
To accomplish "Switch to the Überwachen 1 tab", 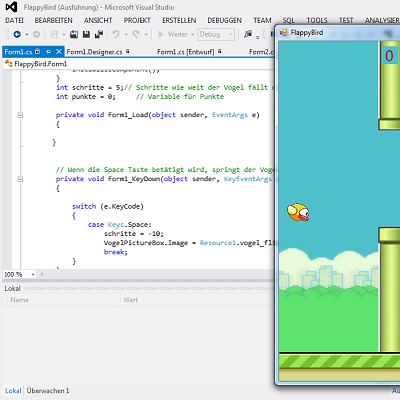I will [48, 391].
